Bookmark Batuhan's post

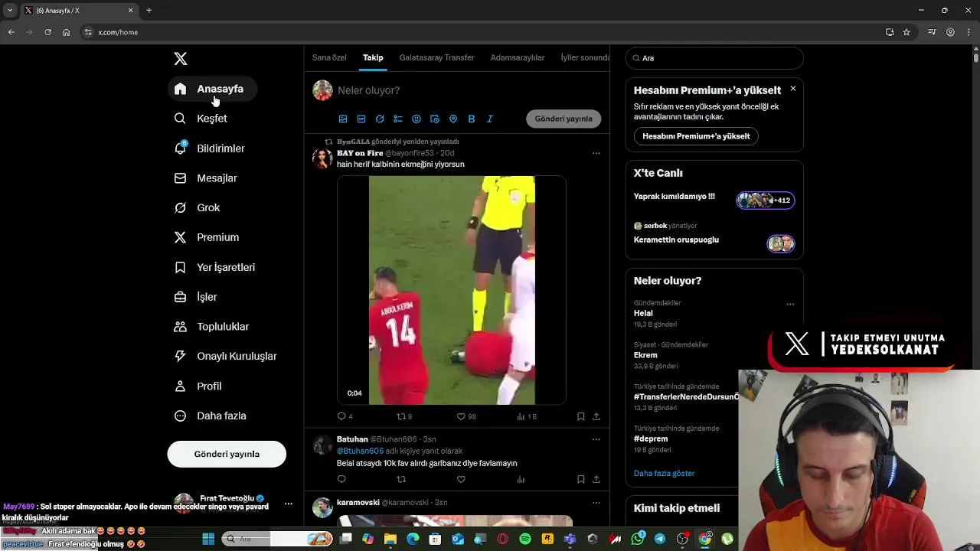[581, 479]
